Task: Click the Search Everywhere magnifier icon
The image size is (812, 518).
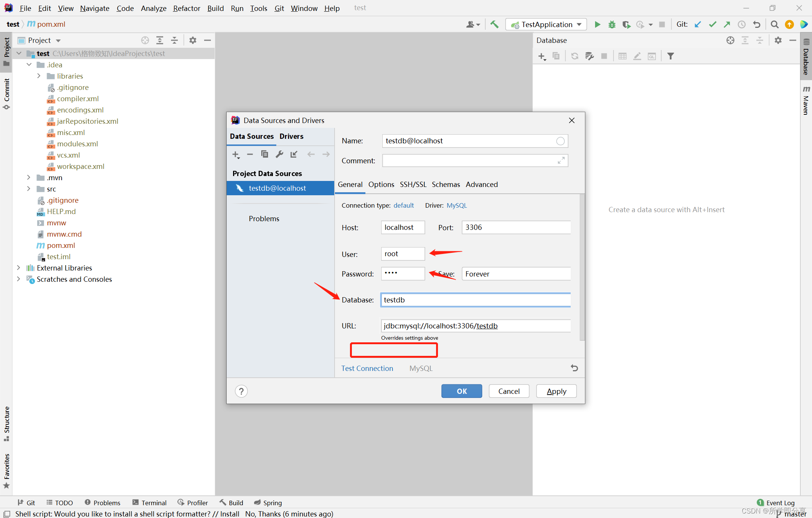Action: point(774,24)
